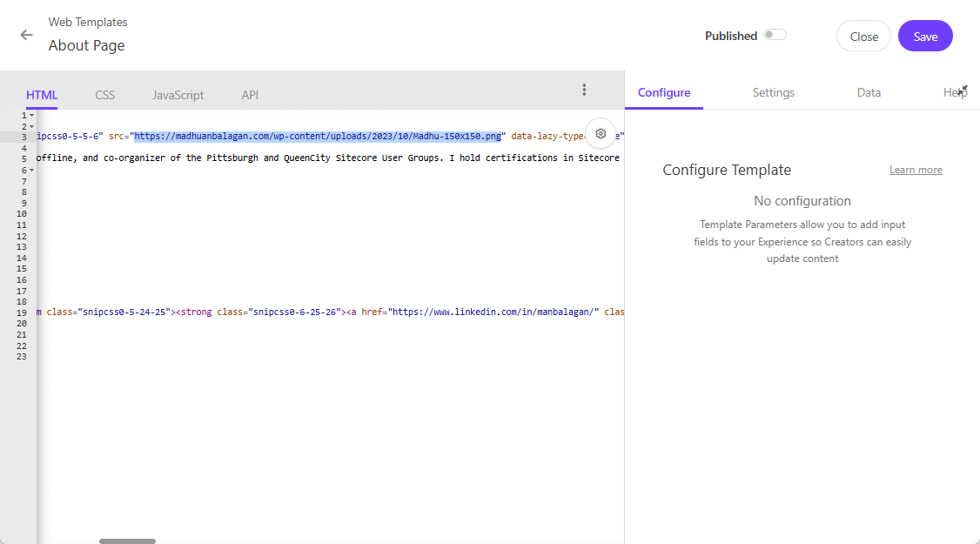This screenshot has height=544, width=980.
Task: Collapse the fold arrow at line 6
Action: (32, 170)
